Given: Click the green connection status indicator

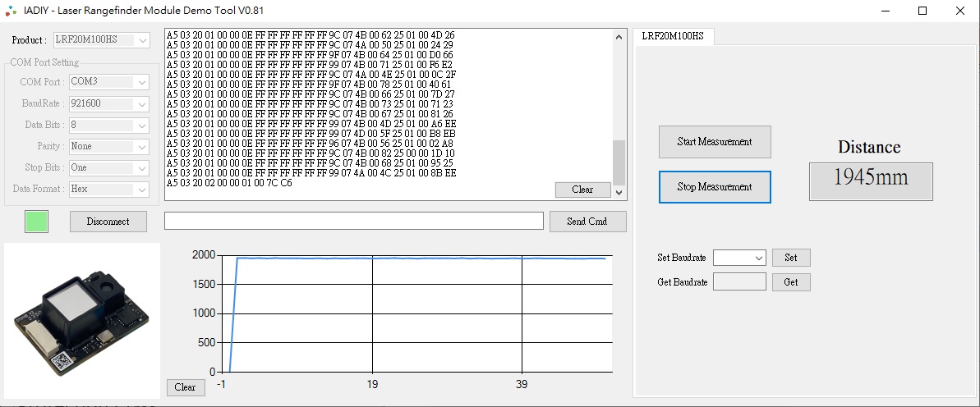Looking at the screenshot, I should (x=37, y=222).
